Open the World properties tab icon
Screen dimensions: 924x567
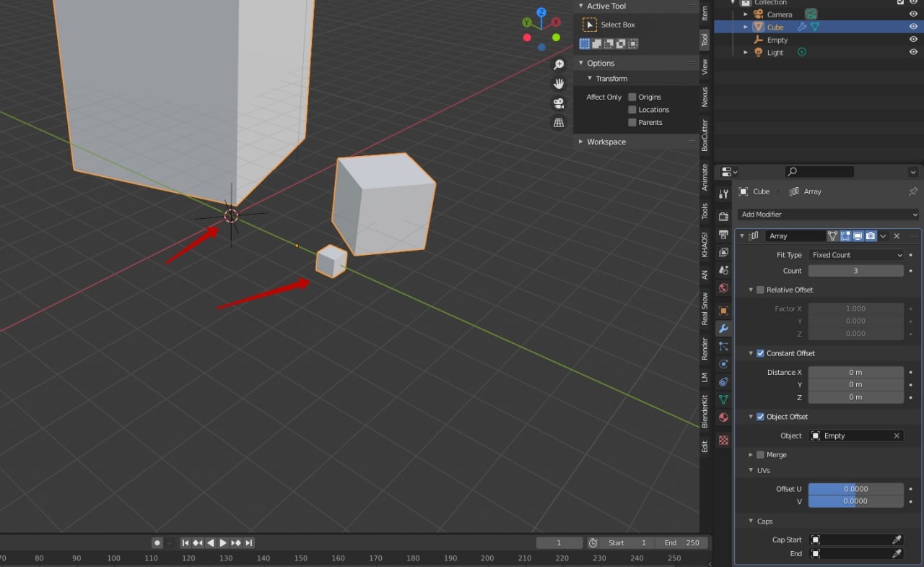[723, 287]
